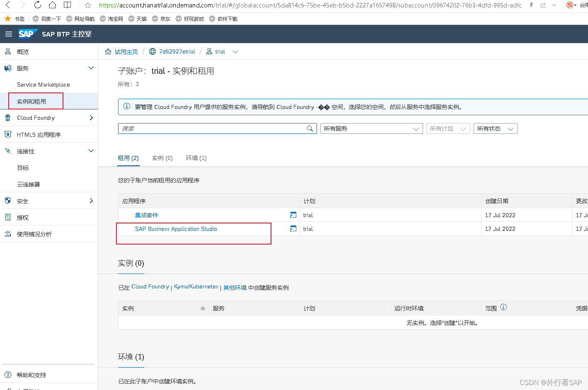The height and width of the screenshot is (390, 588).
Task: Expand the Cloud Foundry sidebar section
Action: [91, 118]
